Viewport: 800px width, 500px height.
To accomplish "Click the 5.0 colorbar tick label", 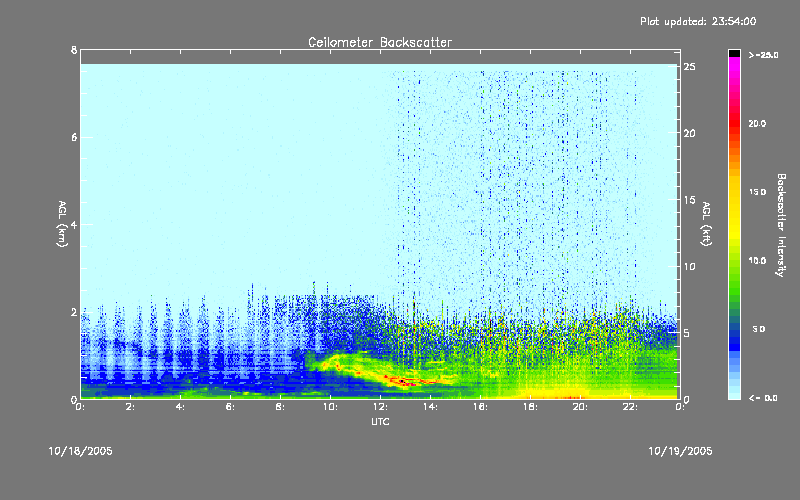I will [x=759, y=329].
